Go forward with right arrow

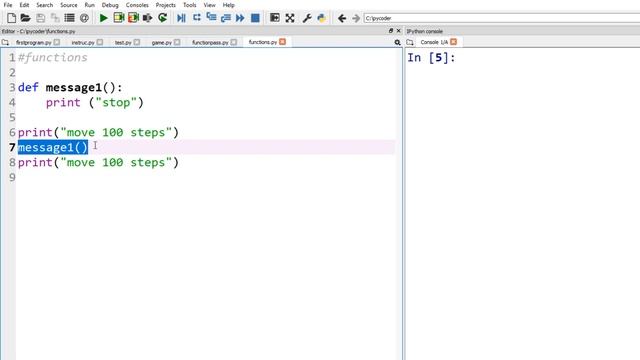(x=356, y=18)
